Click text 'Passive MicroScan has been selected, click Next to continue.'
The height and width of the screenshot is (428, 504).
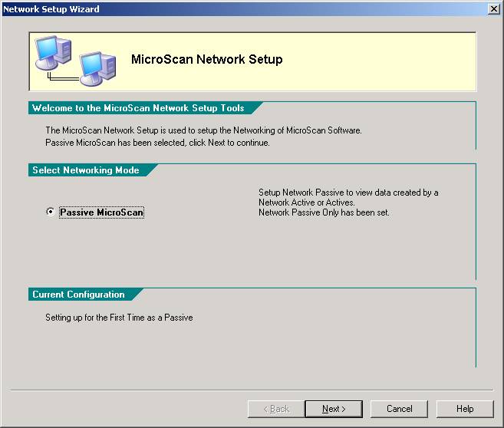[x=157, y=143]
